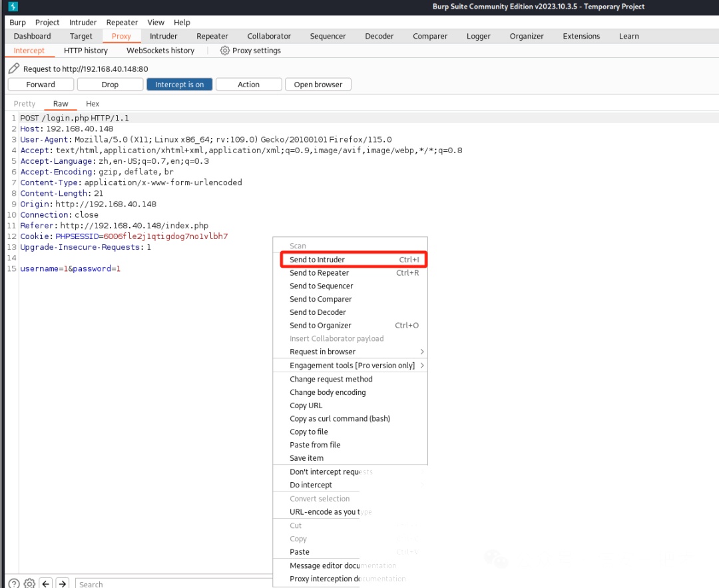Switch to the Repeater tool tab
Viewport: 719px width, 588px height.
(212, 36)
